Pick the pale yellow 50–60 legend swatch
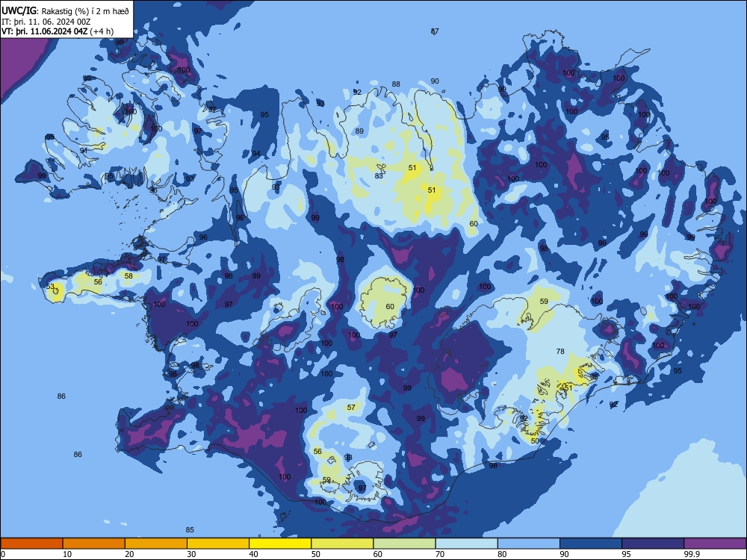This screenshot has height=560, width=747. 342,544
